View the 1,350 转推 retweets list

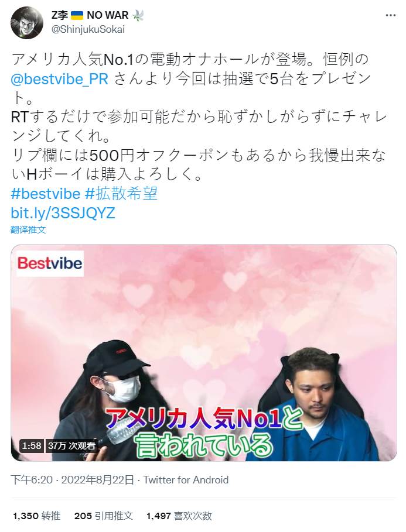(x=37, y=516)
